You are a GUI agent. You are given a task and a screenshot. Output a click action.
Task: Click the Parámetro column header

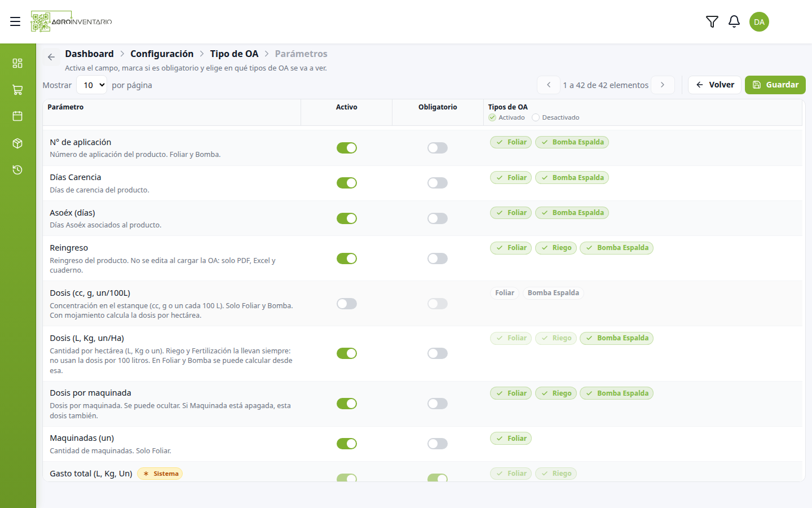coord(65,107)
